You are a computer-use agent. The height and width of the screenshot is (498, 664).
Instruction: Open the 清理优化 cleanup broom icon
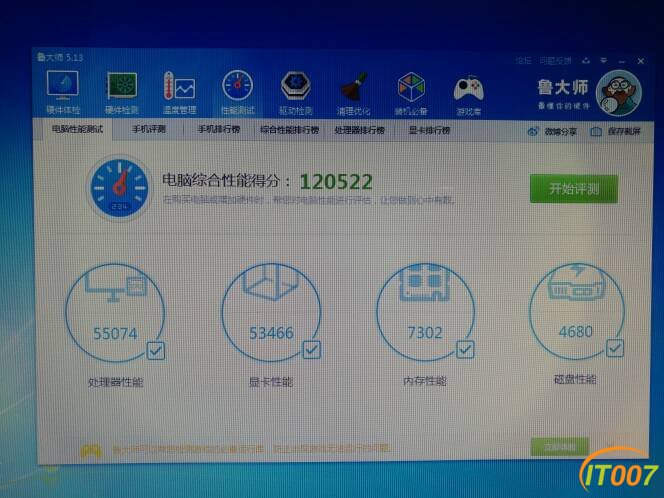click(354, 87)
